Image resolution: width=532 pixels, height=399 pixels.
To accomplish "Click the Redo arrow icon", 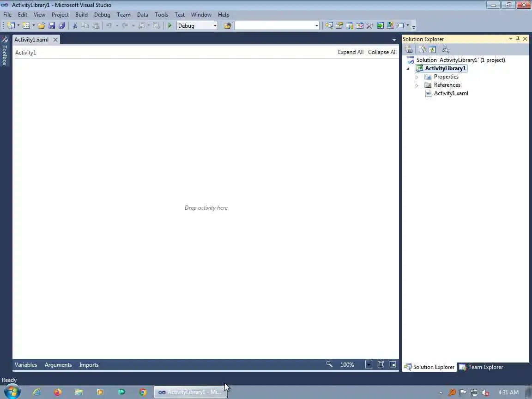I will click(125, 25).
